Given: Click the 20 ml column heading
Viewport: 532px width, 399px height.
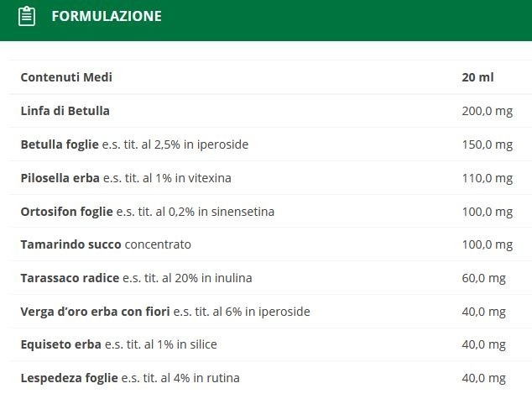Looking at the screenshot, I should tap(477, 77).
